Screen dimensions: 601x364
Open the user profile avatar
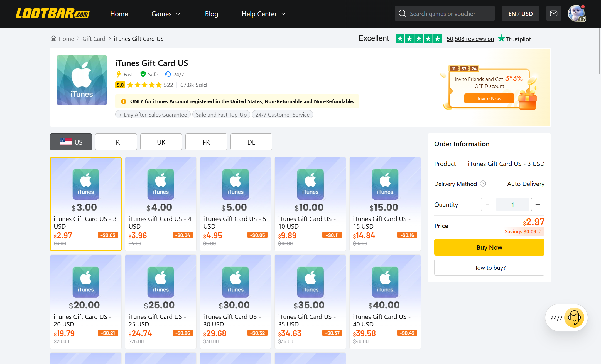[x=577, y=13]
